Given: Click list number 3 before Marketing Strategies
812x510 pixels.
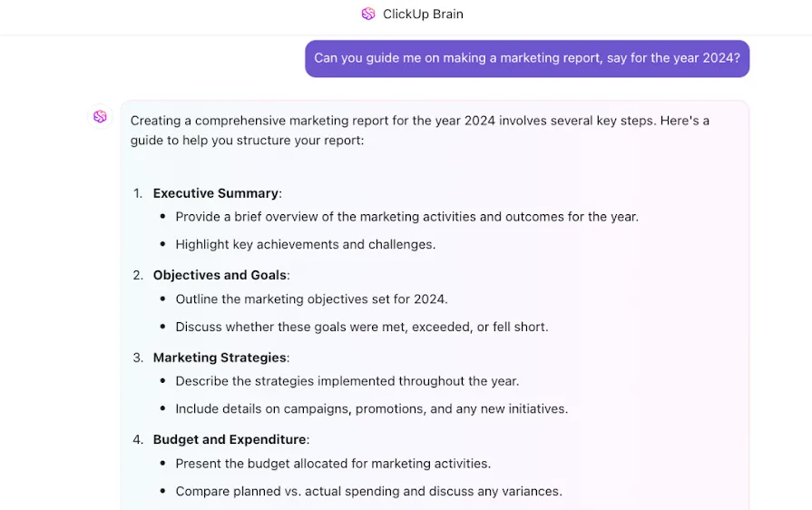Looking at the screenshot, I should [138, 358].
